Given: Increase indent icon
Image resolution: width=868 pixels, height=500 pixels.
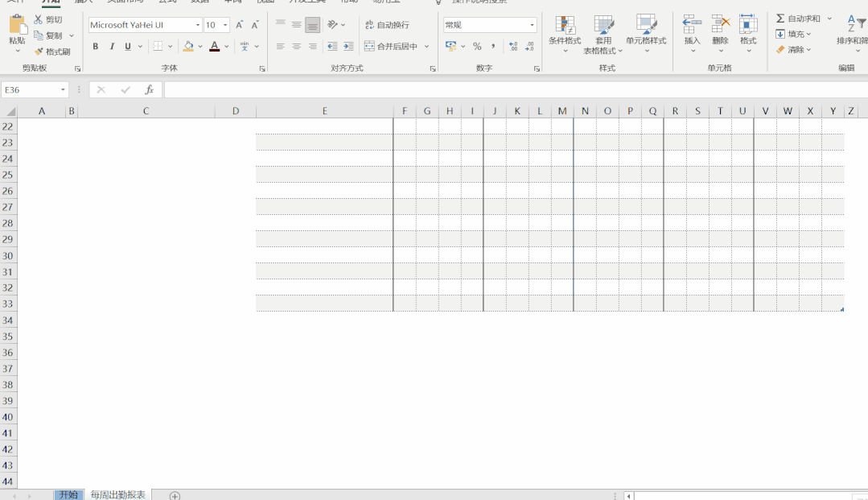Looking at the screenshot, I should tap(348, 47).
